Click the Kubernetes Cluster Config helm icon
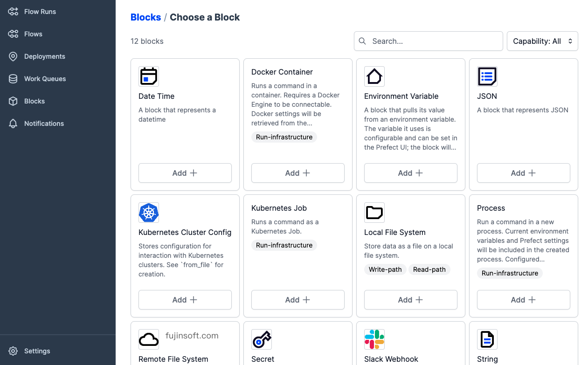This screenshot has height=365, width=588. (149, 213)
